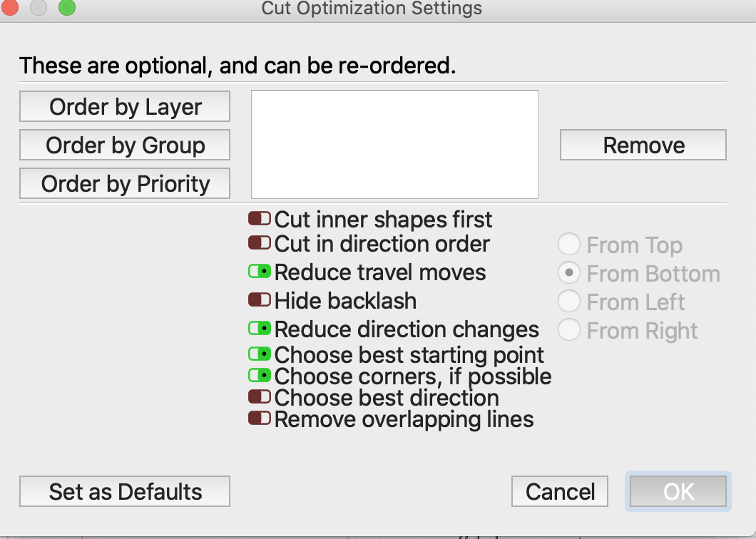756x539 pixels.
Task: Cancel the Cut Optimization dialog
Action: [x=560, y=492]
